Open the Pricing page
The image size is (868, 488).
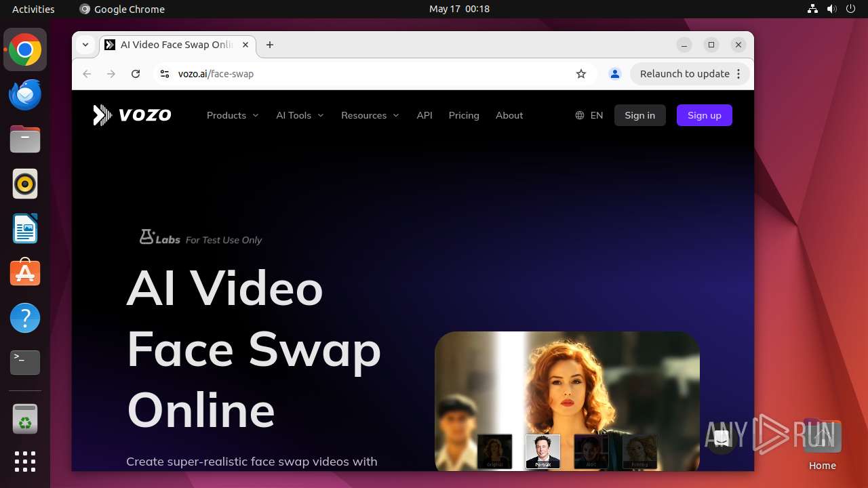(x=464, y=115)
